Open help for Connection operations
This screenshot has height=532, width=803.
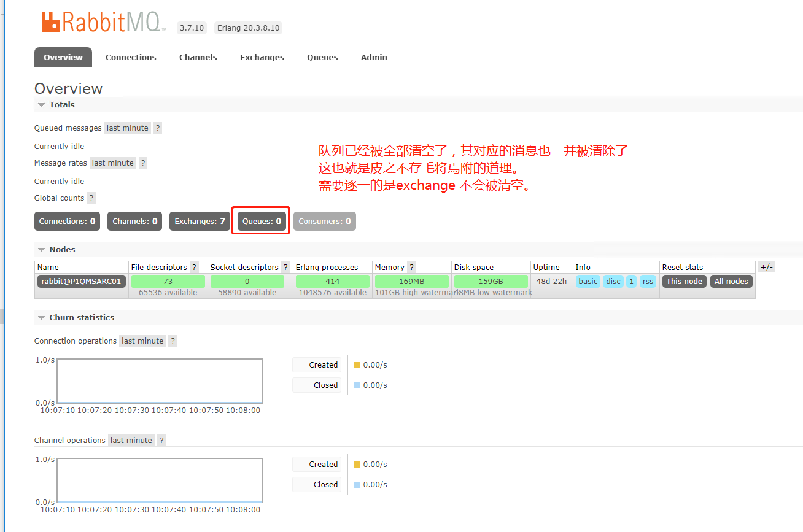pos(173,341)
